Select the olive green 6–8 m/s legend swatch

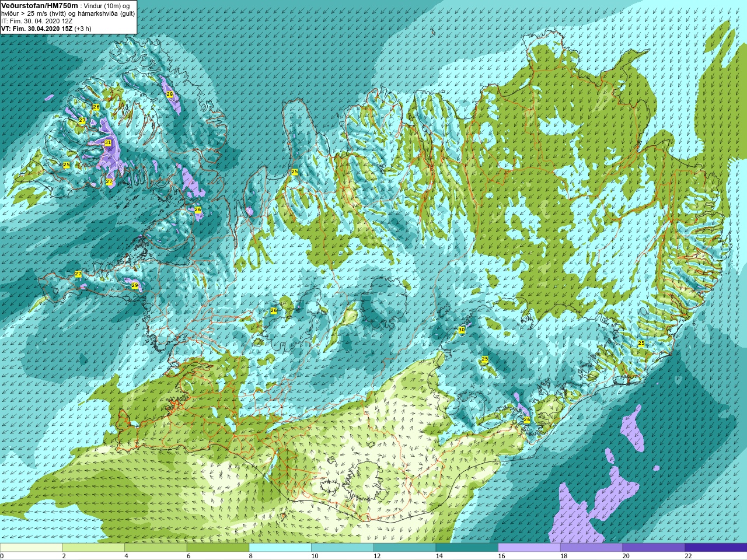218,548
